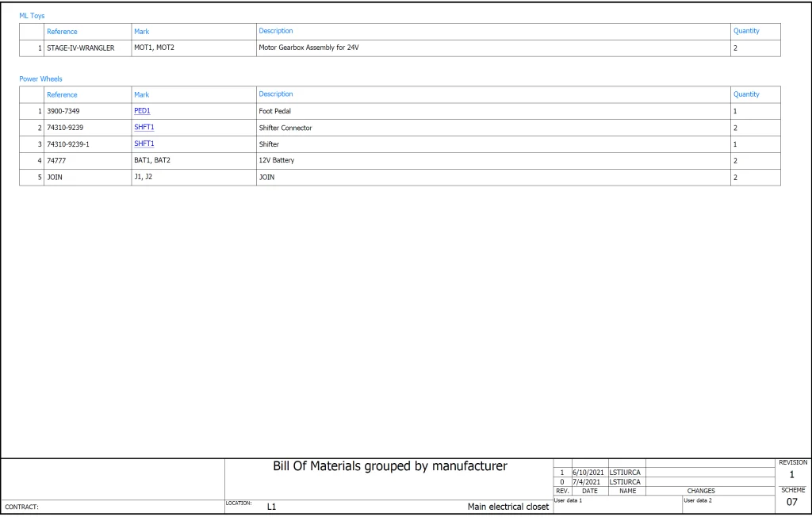Click the Main electrical closet label
This screenshot has width=812, height=517.
tap(507, 507)
